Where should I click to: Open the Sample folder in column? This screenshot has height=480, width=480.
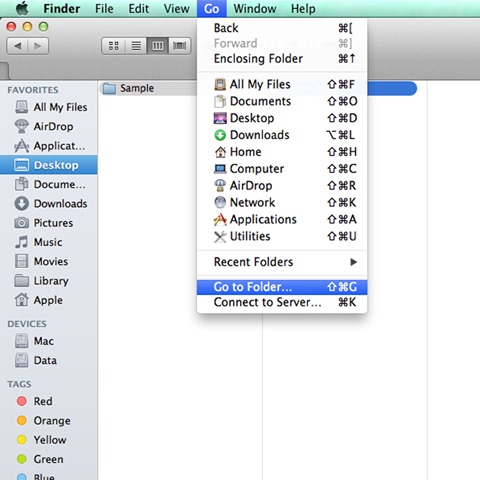tap(148, 88)
